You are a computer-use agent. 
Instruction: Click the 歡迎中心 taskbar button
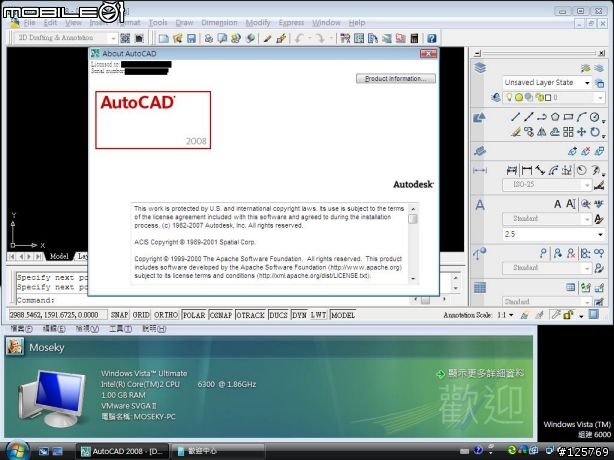[x=217, y=451]
